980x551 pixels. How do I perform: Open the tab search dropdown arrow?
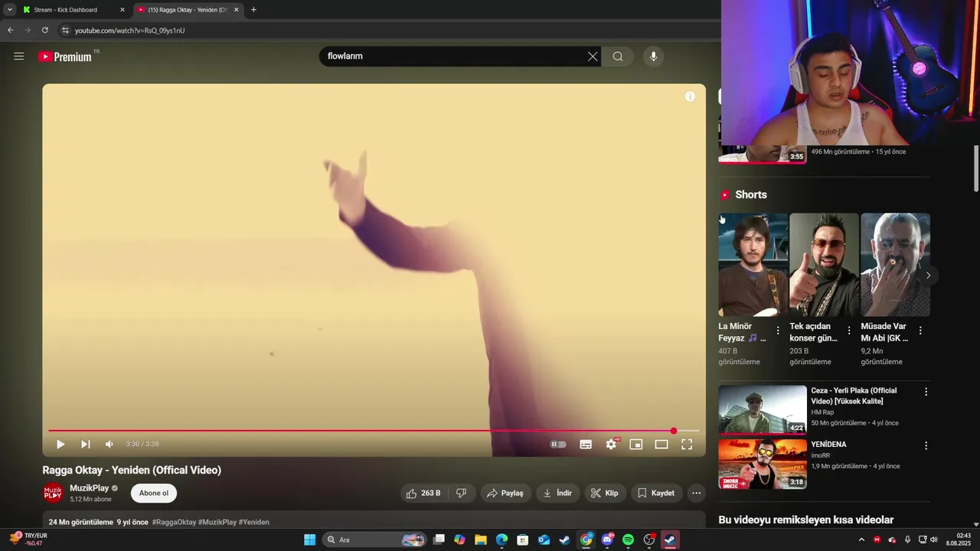pyautogui.click(x=9, y=10)
